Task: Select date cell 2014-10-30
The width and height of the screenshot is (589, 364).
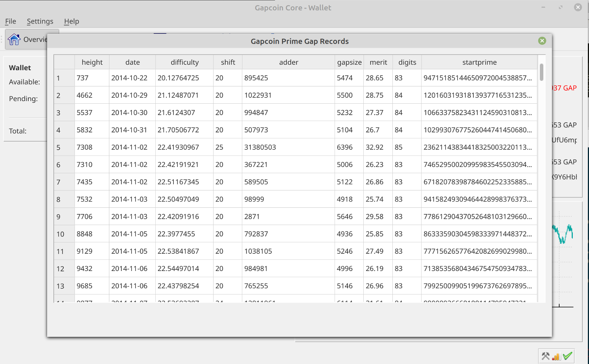Action: [x=133, y=113]
